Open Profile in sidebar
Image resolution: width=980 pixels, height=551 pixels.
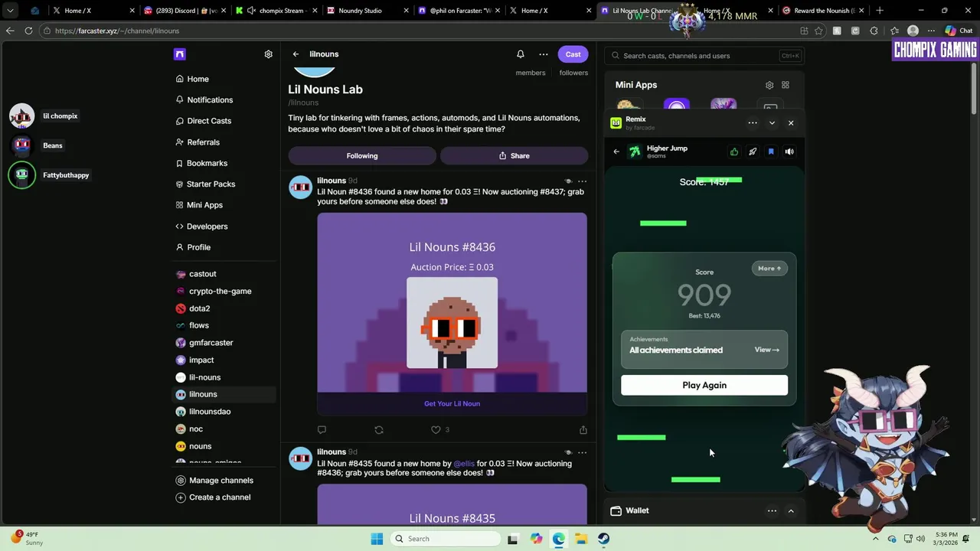193,247
